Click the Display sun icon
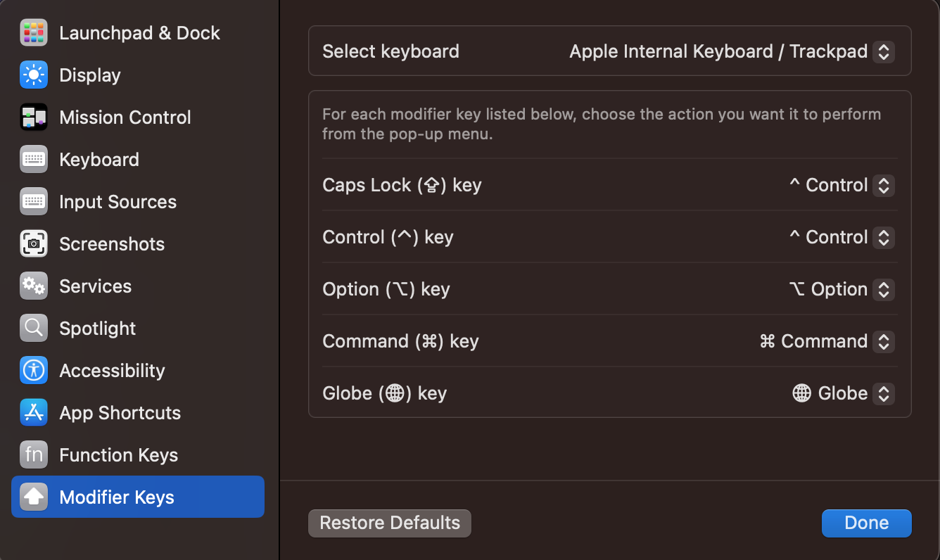Screen dimensions: 940x560 tap(34, 75)
